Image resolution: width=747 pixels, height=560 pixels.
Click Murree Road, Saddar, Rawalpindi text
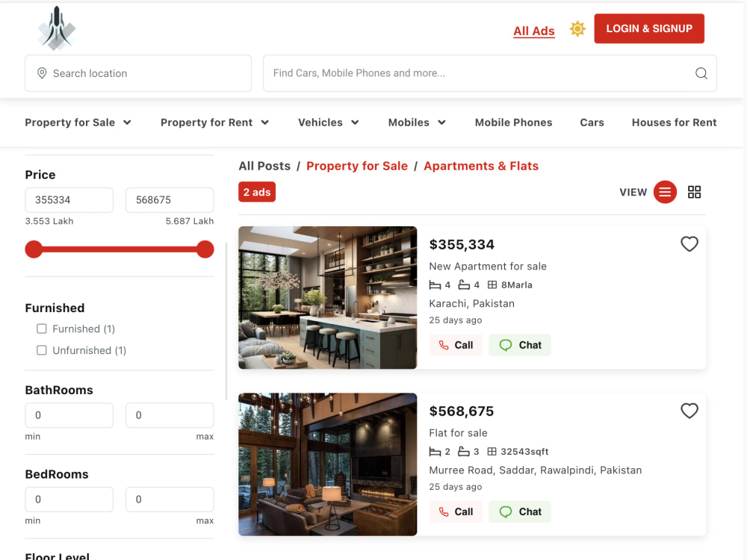(535, 470)
